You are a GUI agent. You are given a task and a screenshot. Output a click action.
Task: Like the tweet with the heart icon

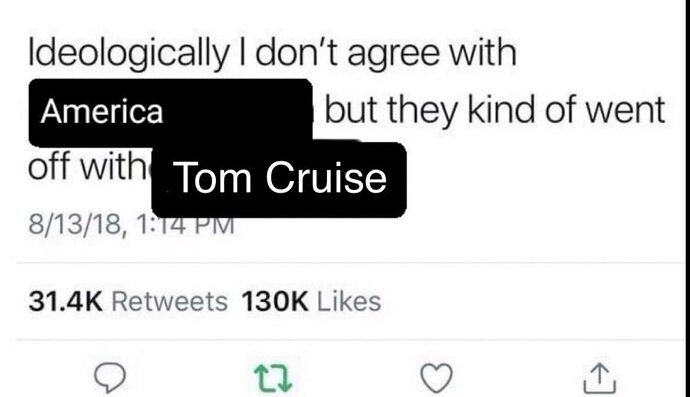click(436, 378)
